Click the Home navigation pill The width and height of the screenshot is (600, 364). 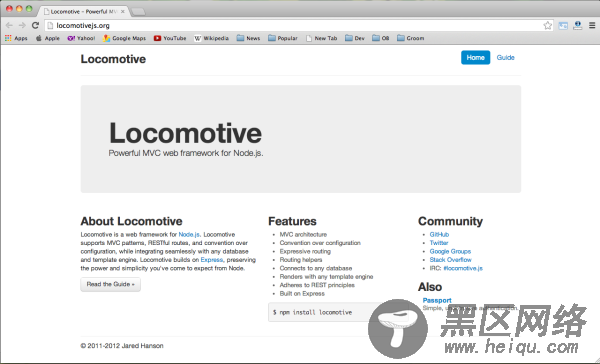point(475,57)
